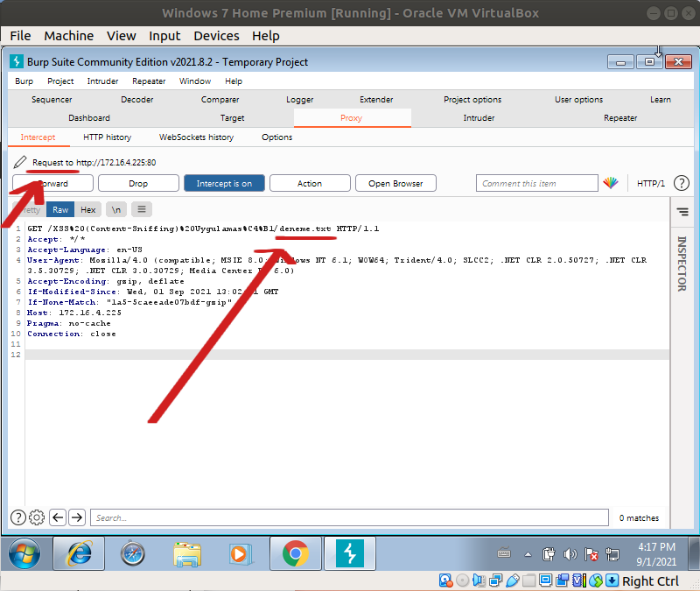Click the pencil edit icon beside Request to
The height and width of the screenshot is (591, 700).
tap(19, 162)
